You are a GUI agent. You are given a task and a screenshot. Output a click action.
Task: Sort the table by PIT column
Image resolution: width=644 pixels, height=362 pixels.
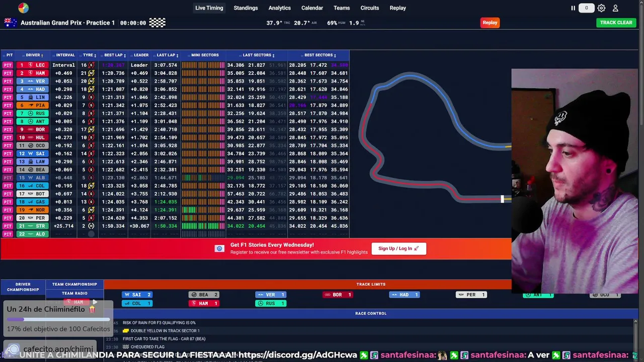(x=8, y=55)
